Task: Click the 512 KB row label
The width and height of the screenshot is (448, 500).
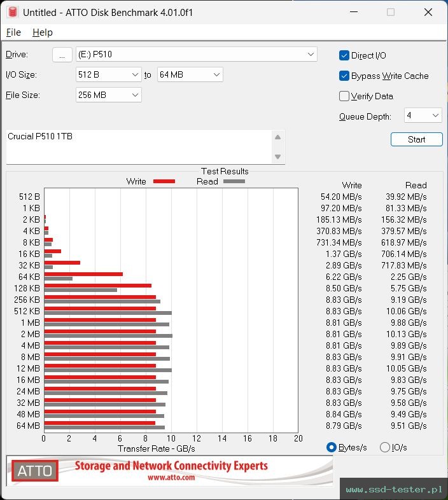Action: [x=27, y=311]
